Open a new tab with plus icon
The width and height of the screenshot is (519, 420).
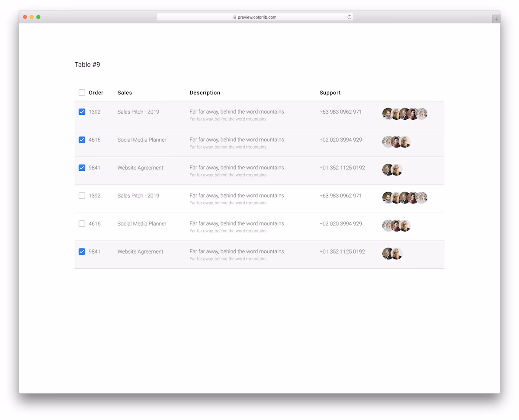coord(496,19)
